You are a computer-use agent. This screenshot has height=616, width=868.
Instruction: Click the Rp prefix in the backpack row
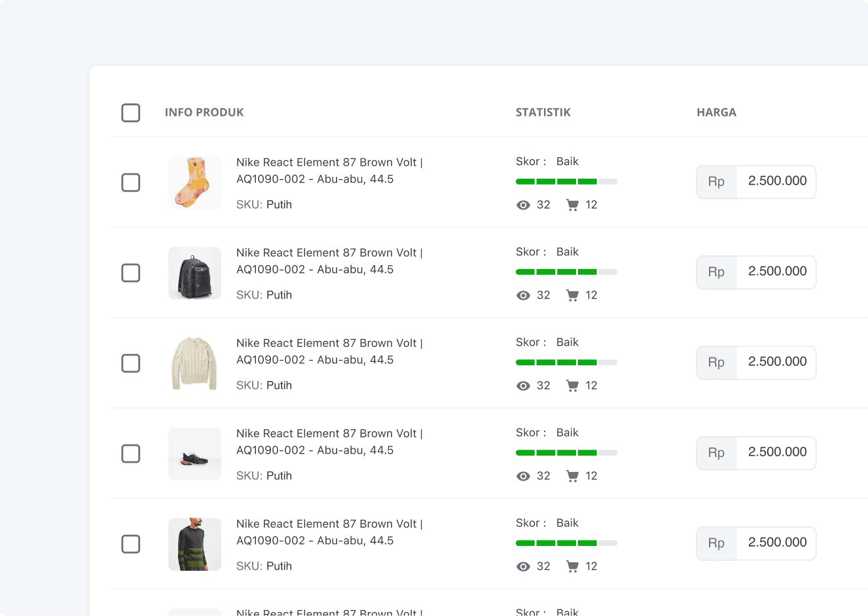(x=717, y=272)
